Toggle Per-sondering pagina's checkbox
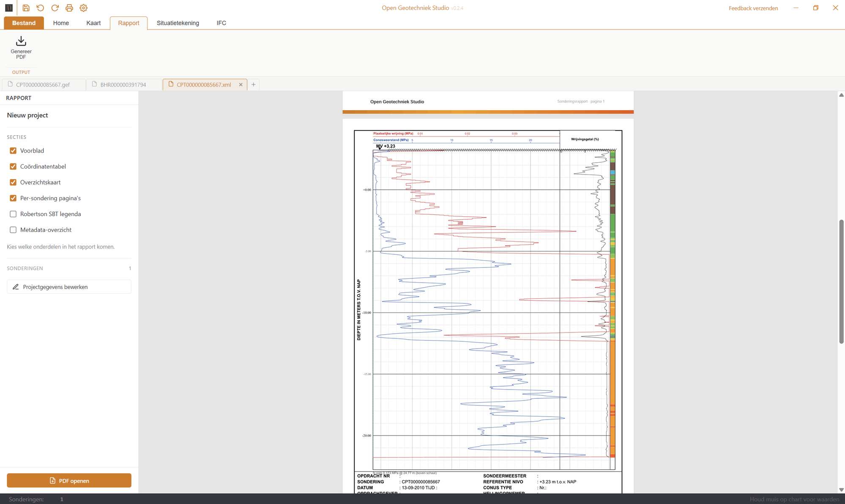This screenshot has width=845, height=504. click(13, 198)
